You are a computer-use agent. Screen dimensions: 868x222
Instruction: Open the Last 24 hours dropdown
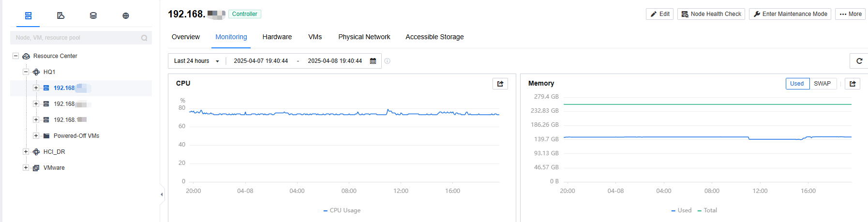[x=197, y=61]
